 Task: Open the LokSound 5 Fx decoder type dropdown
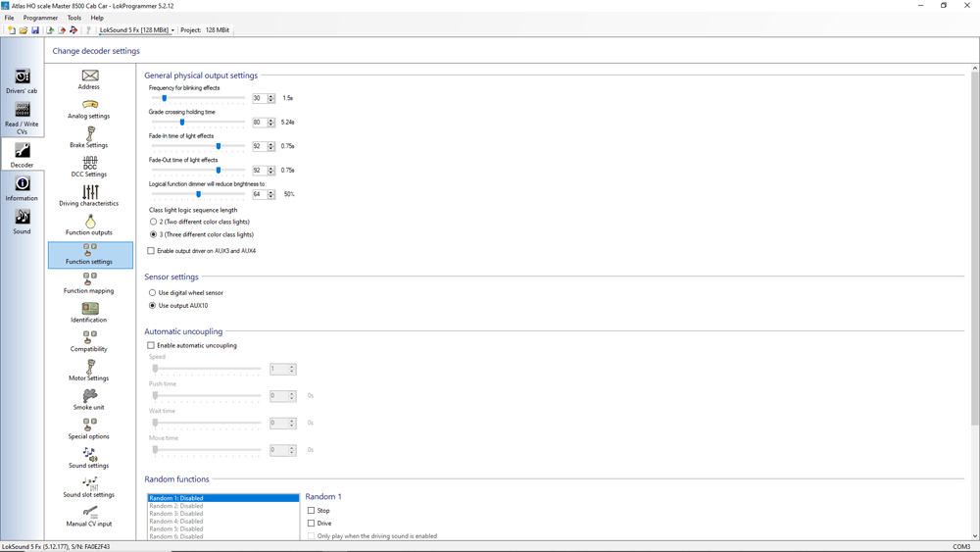tap(137, 30)
